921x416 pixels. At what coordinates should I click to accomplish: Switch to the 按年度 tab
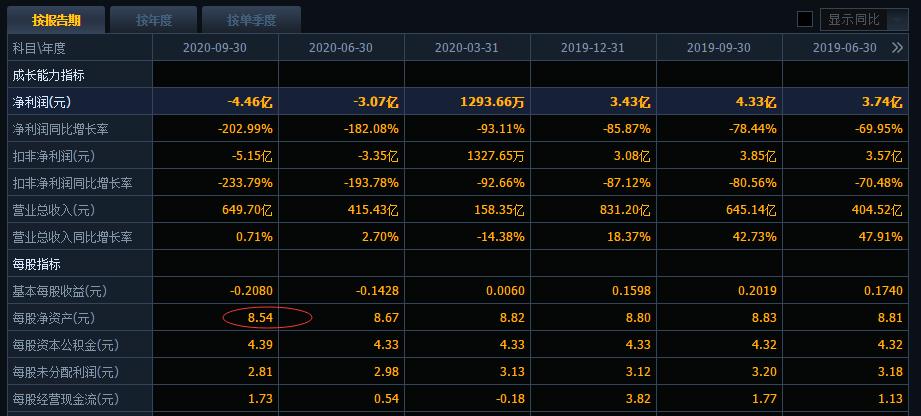[x=154, y=21]
